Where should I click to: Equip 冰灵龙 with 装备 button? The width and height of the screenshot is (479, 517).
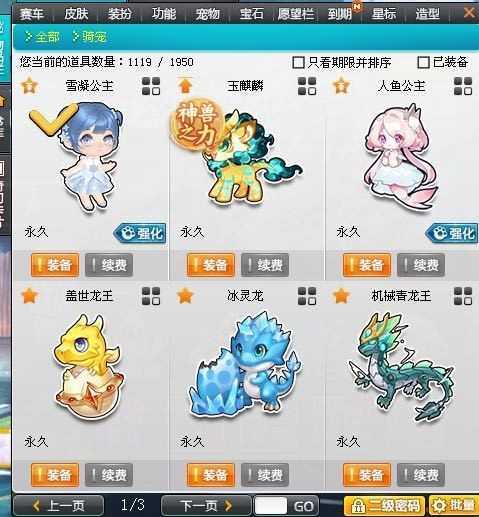211,475
